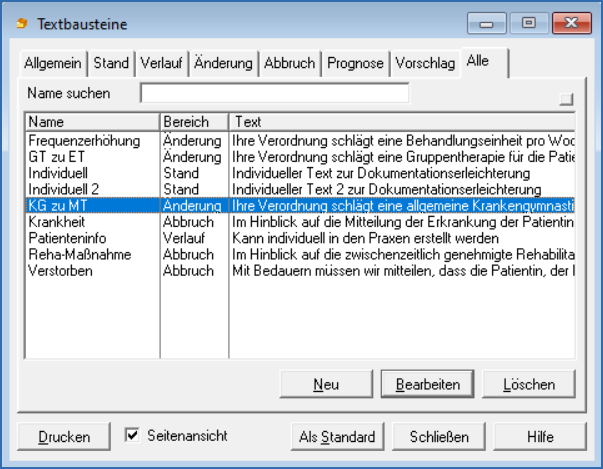The height and width of the screenshot is (469, 603).
Task: Select the Prognose tab
Action: [355, 63]
